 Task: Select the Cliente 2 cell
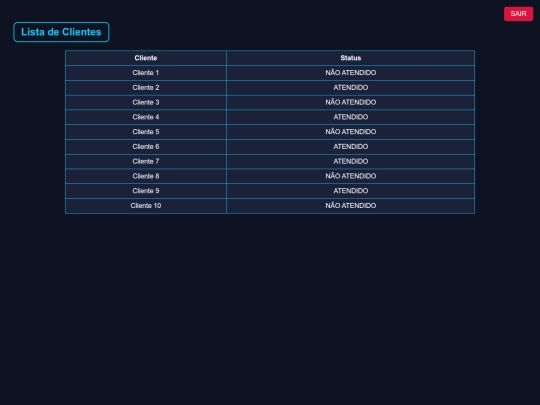(x=146, y=87)
